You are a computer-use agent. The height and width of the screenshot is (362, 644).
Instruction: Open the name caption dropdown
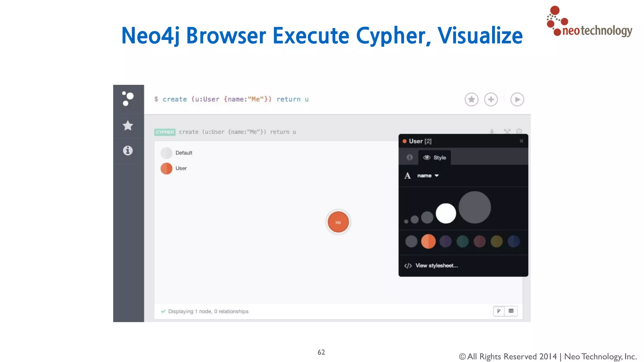click(428, 176)
